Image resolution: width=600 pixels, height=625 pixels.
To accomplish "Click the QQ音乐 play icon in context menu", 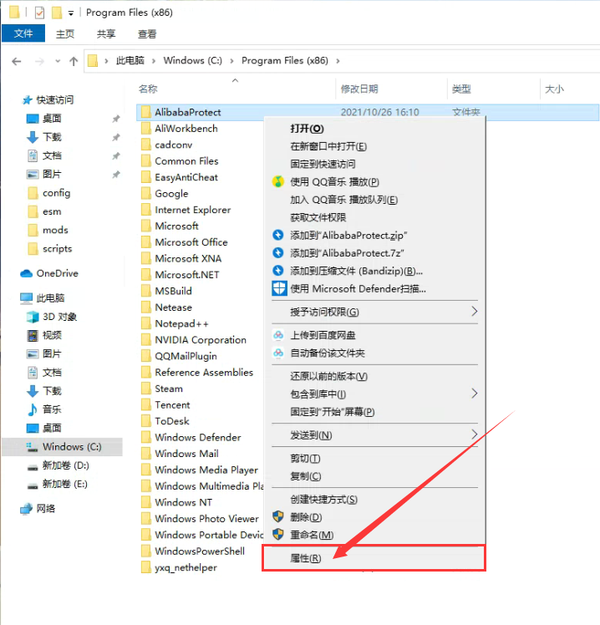I will [278, 182].
